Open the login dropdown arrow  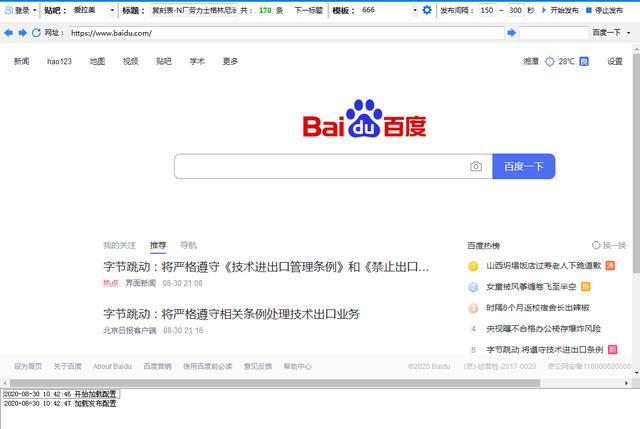coord(35,10)
